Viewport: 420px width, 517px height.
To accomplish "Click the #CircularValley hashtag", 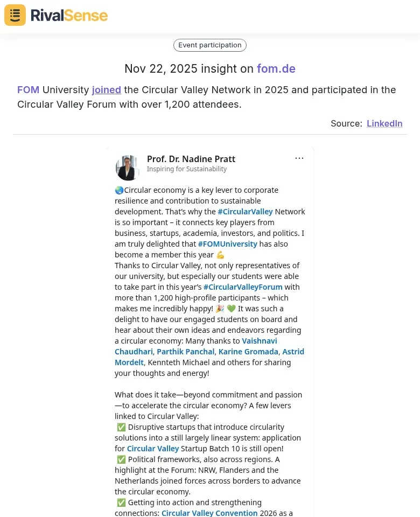I will click(245, 212).
